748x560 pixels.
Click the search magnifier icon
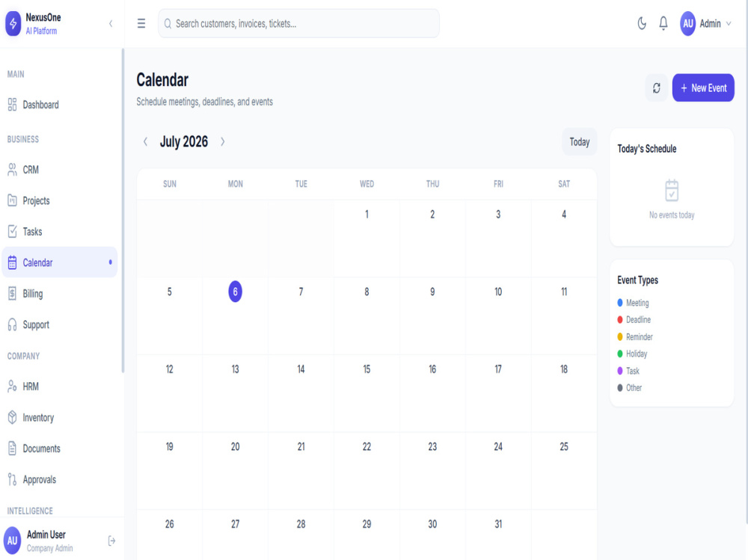pyautogui.click(x=168, y=23)
